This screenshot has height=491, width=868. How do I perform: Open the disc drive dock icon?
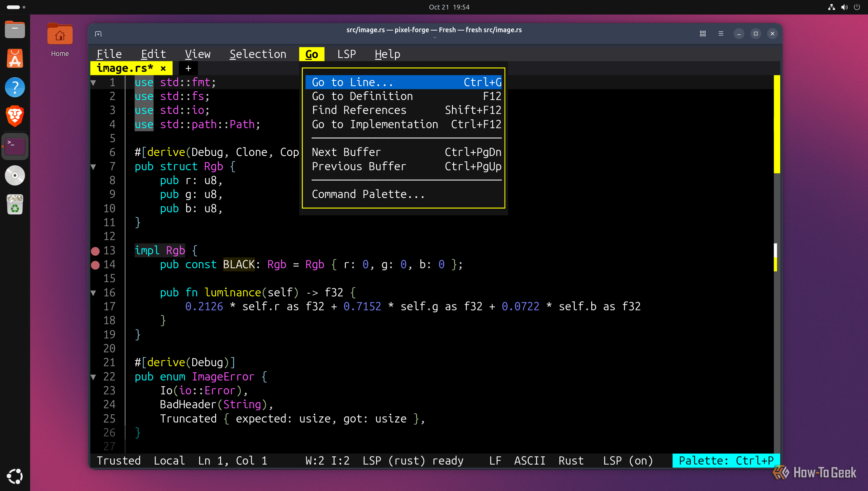coord(15,175)
